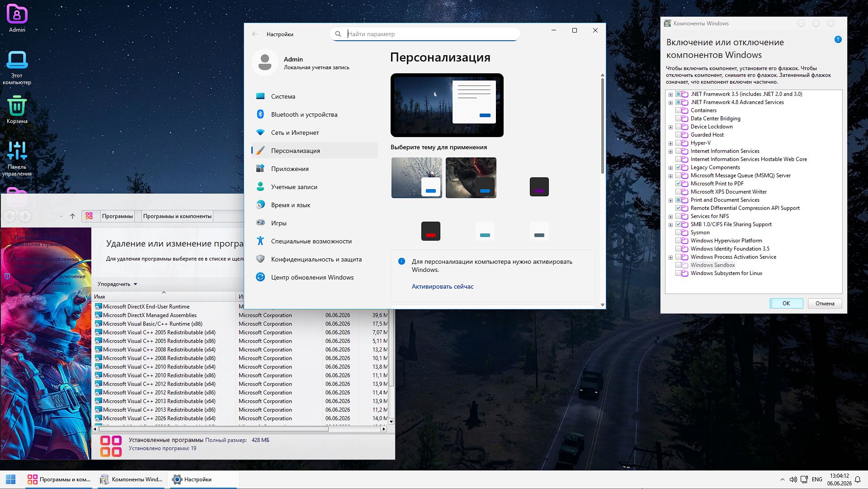
Task: Open 'Игры' section in Settings
Action: [x=314, y=223]
